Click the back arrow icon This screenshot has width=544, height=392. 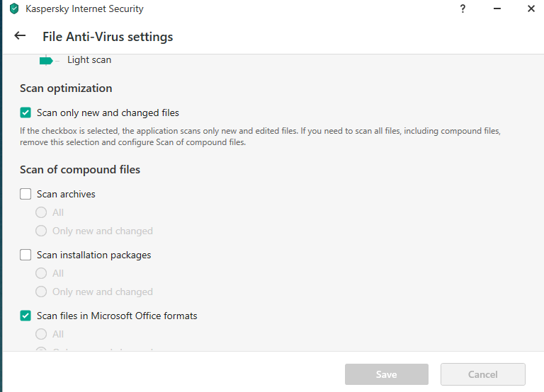point(20,36)
